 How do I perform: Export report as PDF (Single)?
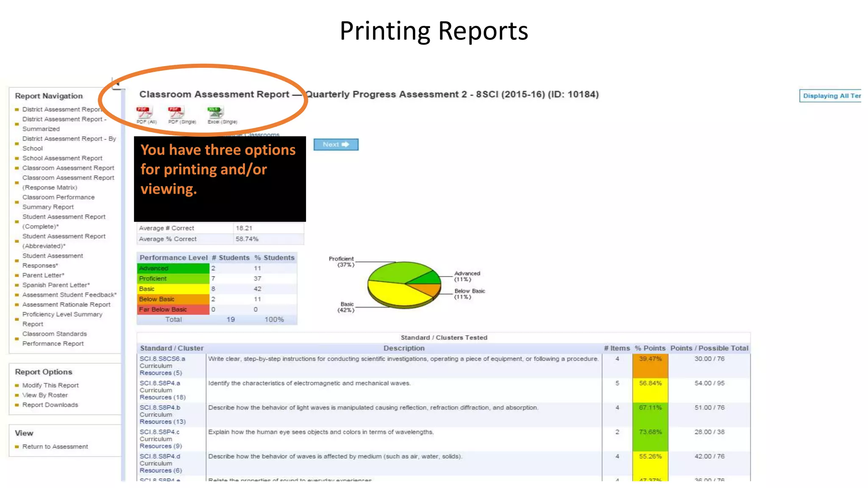tap(182, 115)
